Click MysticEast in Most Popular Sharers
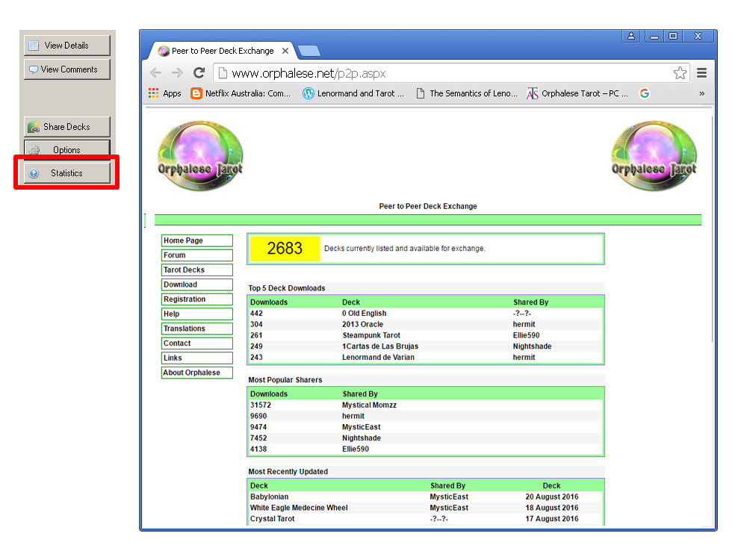Screen dimensions: 747x560 pyautogui.click(x=361, y=427)
